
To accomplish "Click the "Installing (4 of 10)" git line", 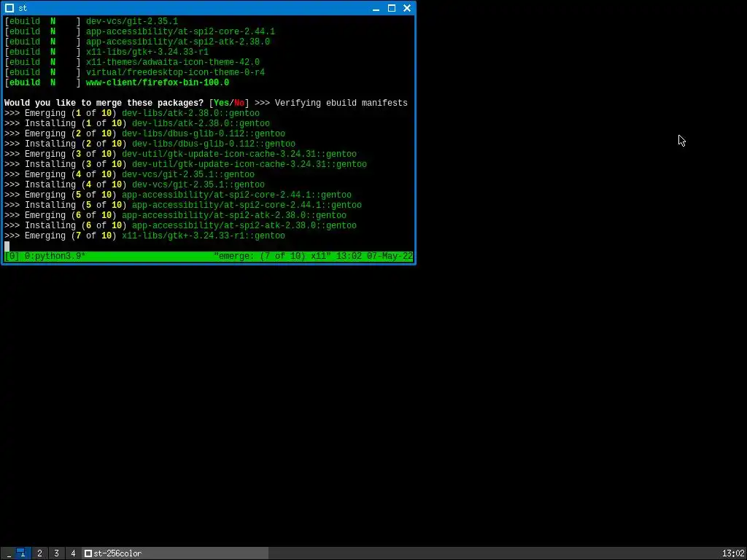I will point(134,184).
